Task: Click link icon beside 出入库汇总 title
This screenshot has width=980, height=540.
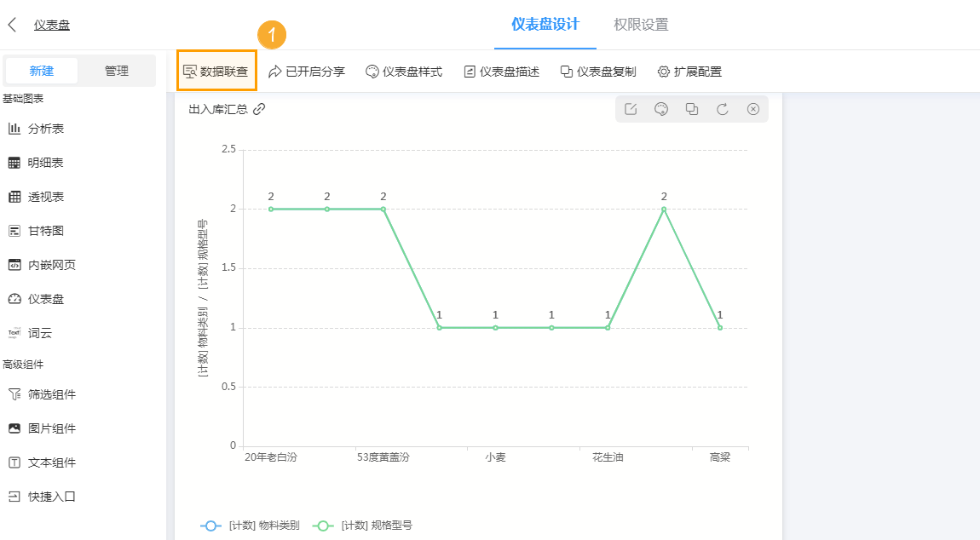Action: (260, 109)
